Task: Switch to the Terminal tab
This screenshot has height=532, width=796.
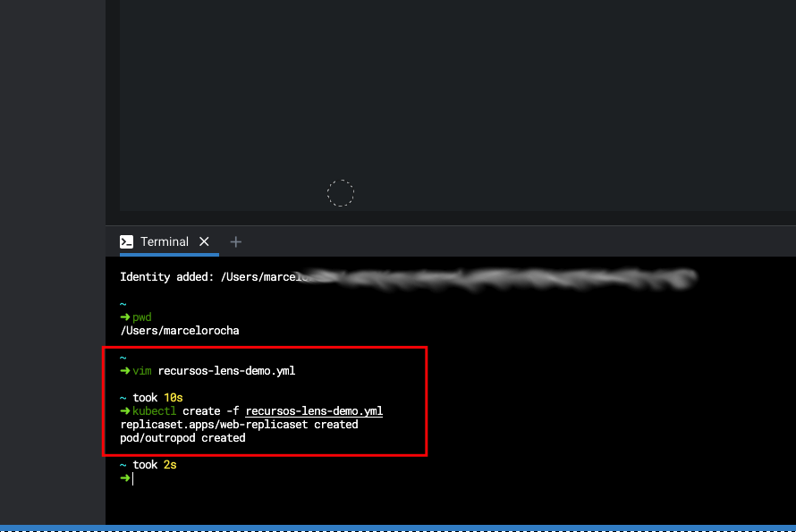Action: pyautogui.click(x=165, y=241)
